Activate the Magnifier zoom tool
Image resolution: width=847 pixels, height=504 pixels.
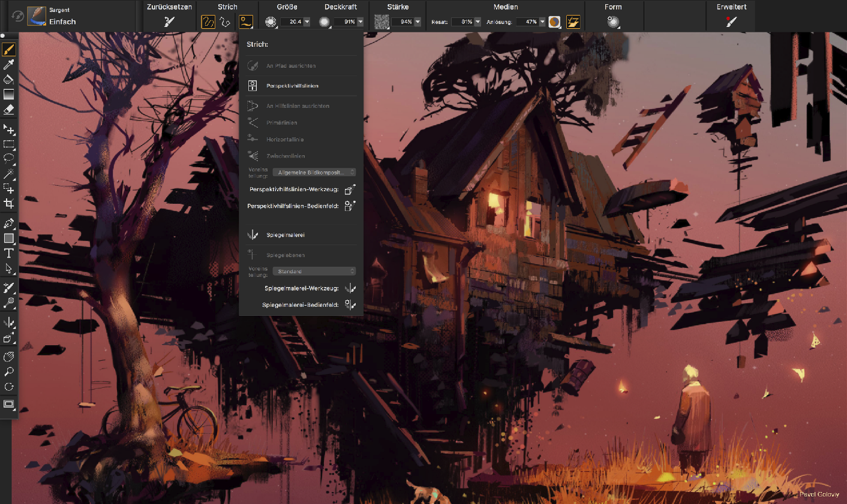click(x=8, y=372)
